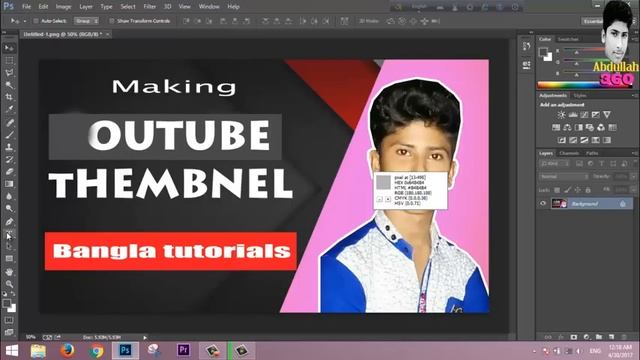Select the Dodge tool
The width and height of the screenshot is (640, 360).
tap(9, 208)
